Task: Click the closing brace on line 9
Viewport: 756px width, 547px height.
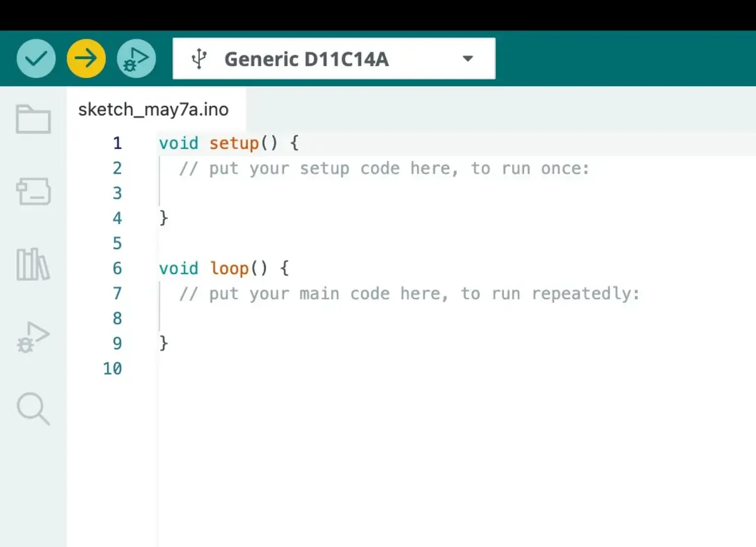Action: point(164,344)
